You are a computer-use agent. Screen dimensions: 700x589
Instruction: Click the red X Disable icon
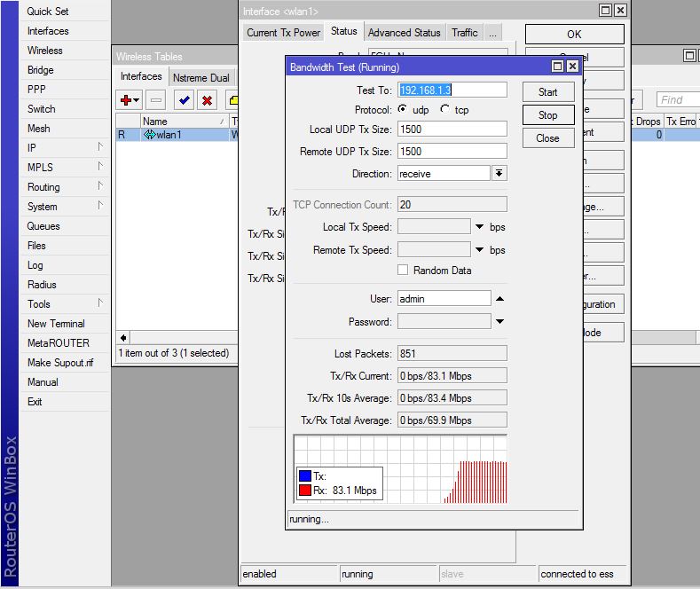[207, 100]
